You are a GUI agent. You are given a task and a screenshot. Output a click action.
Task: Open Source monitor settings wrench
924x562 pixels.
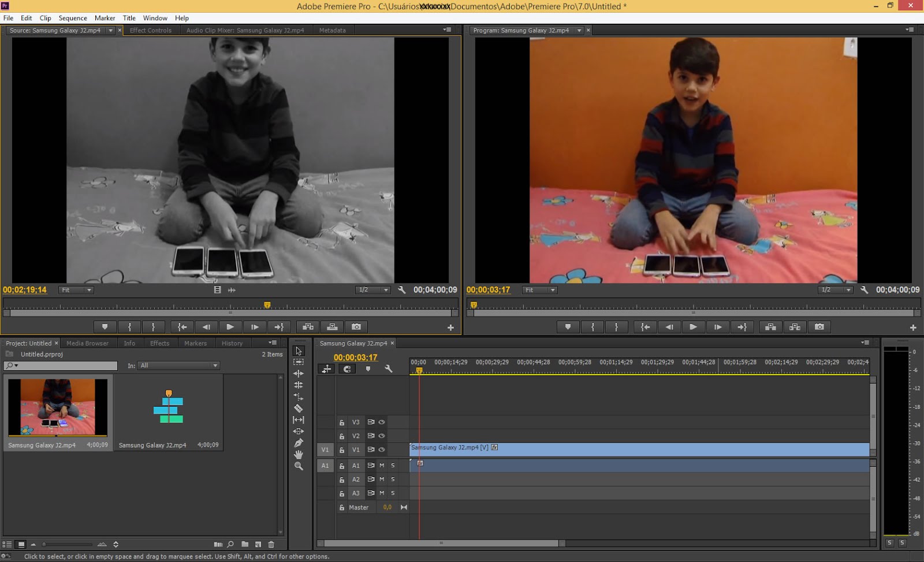(x=402, y=290)
